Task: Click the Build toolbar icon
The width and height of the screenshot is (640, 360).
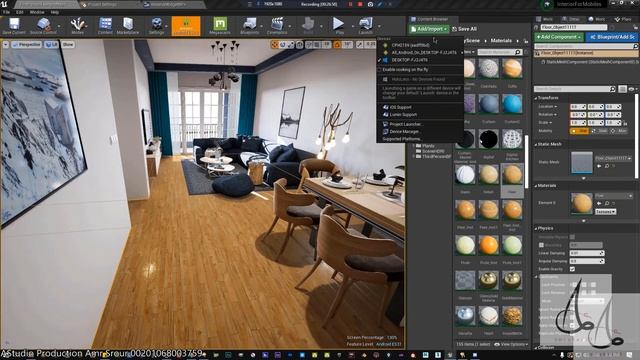Action: pos(308,26)
